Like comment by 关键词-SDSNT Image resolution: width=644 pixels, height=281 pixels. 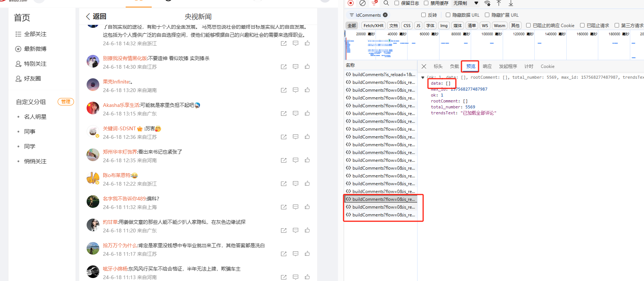(307, 137)
